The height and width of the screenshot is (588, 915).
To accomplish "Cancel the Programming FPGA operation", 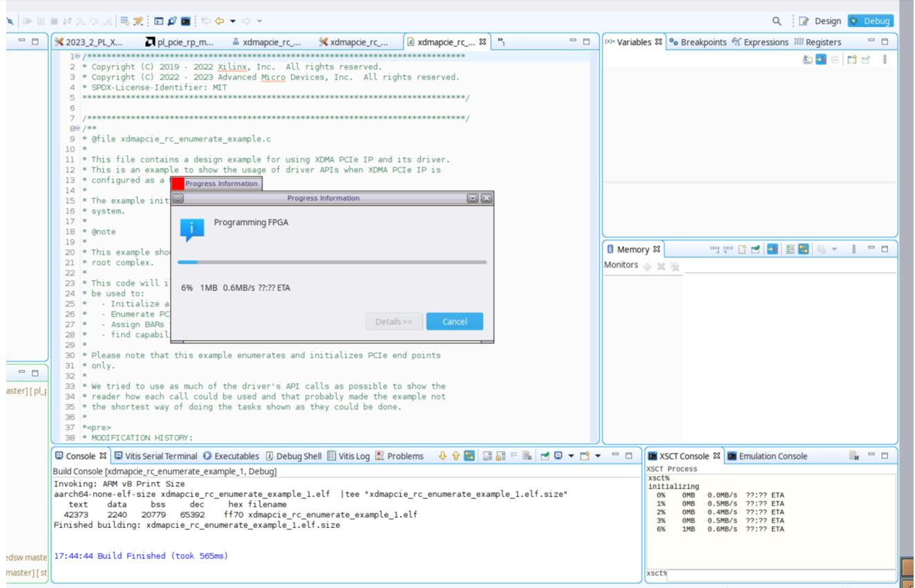I will [x=454, y=321].
